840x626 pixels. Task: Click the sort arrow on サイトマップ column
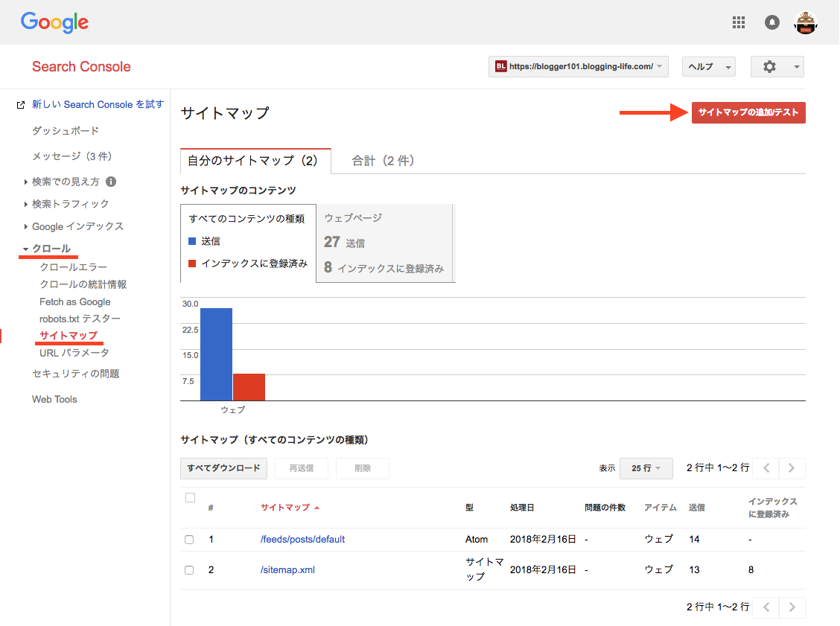point(317,508)
